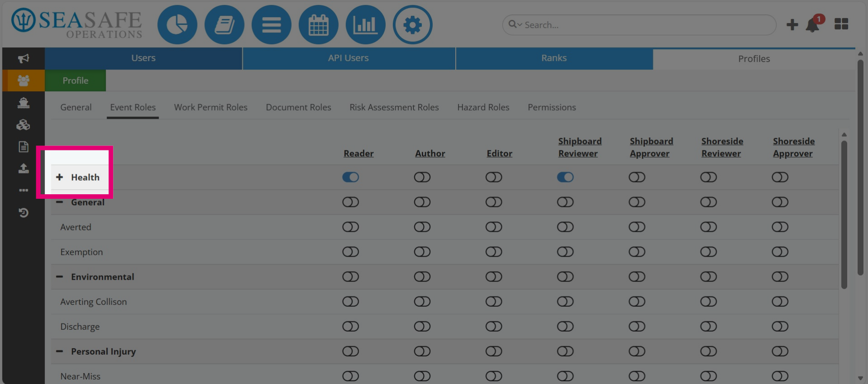Screen dimensions: 868x384
Task: Collapse the Environmental category
Action: (x=59, y=276)
